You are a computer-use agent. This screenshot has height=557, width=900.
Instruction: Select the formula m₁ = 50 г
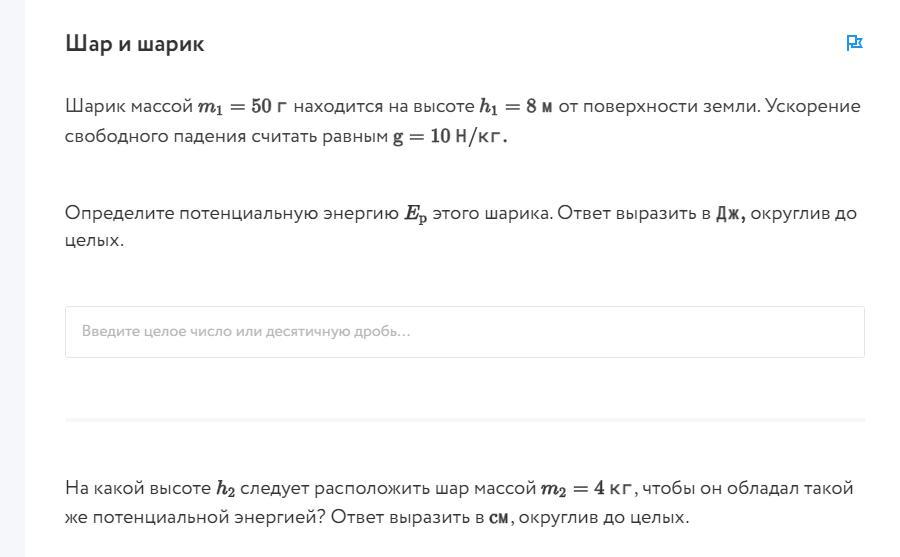pyautogui.click(x=242, y=106)
